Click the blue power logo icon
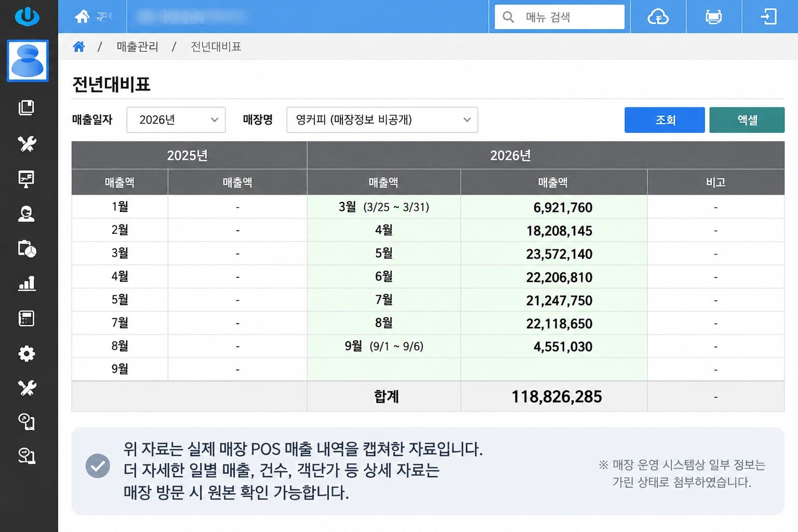The image size is (798, 532). [27, 16]
